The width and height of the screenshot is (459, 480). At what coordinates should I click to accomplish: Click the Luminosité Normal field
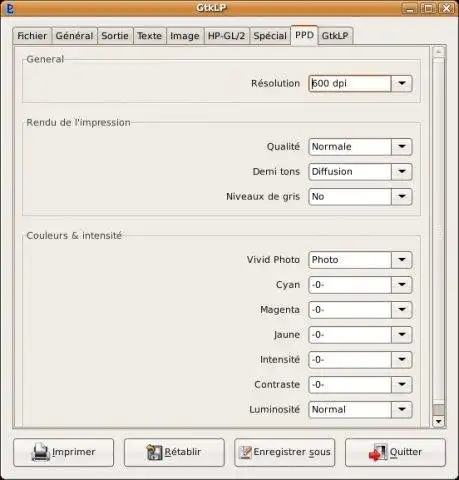pos(350,410)
